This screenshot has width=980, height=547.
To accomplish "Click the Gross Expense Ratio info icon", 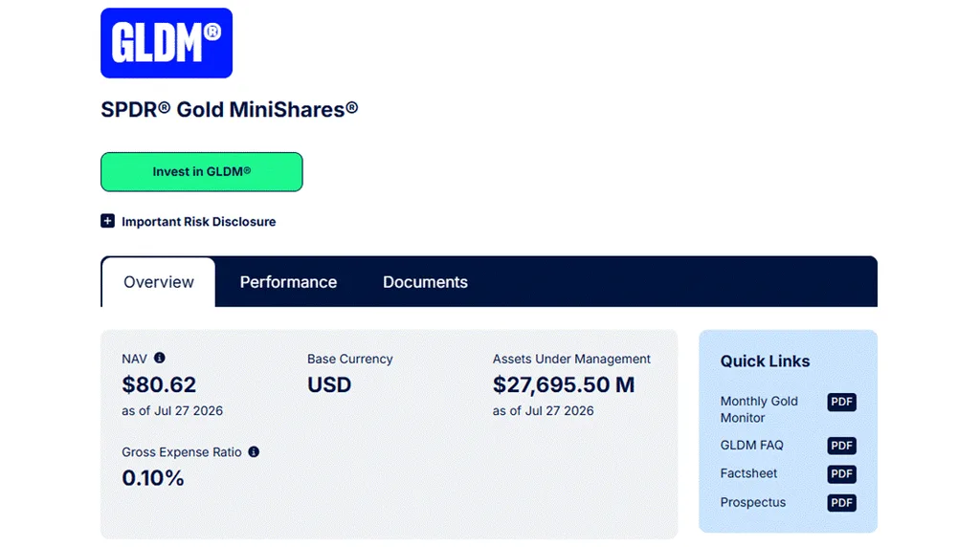I will pyautogui.click(x=254, y=451).
